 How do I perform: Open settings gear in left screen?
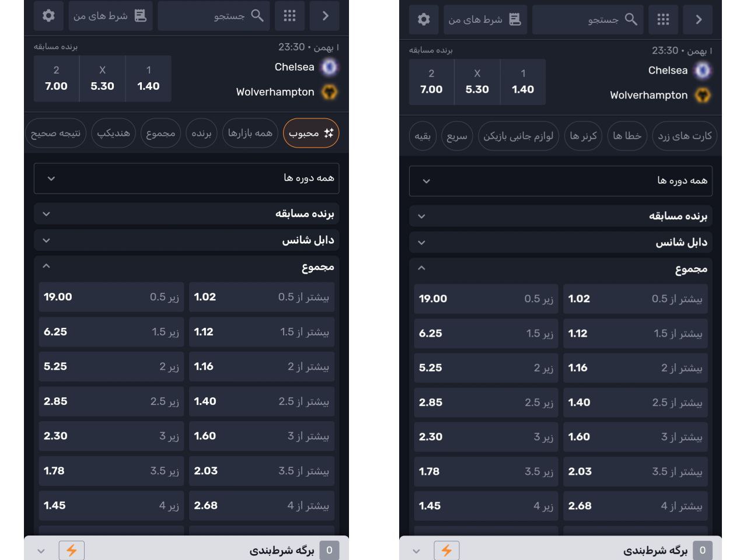(48, 16)
